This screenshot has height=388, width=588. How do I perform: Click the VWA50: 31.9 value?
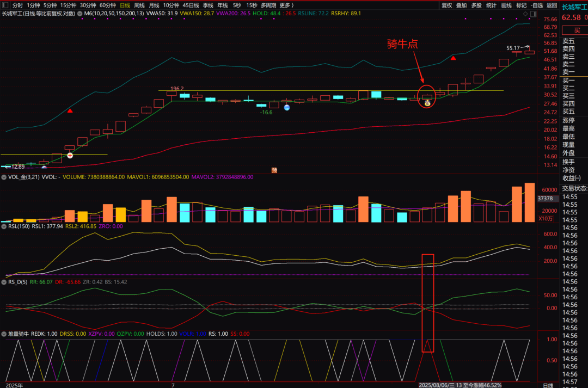(162, 14)
